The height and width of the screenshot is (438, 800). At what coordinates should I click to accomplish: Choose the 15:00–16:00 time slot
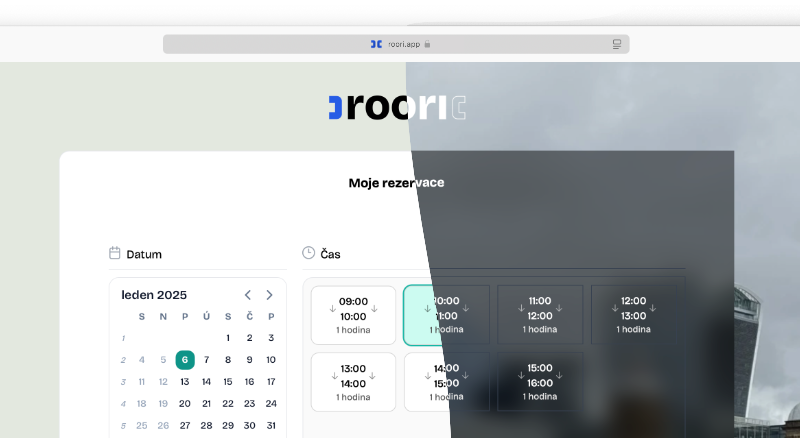click(540, 382)
